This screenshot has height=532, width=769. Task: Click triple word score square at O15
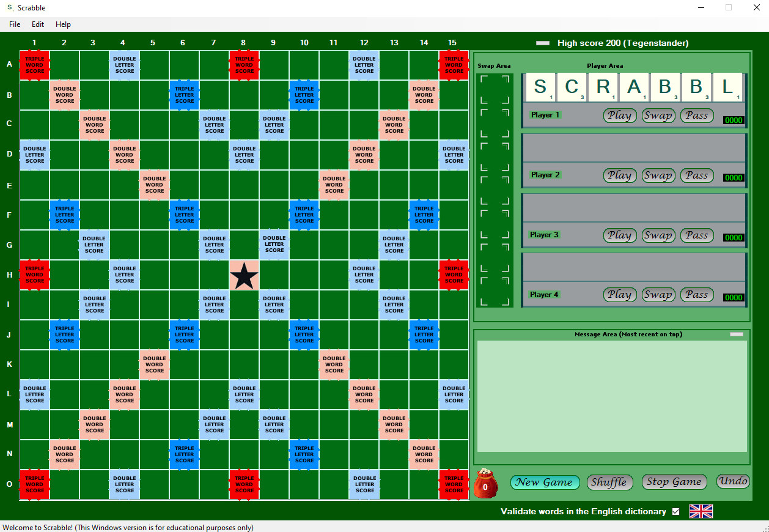point(454,485)
